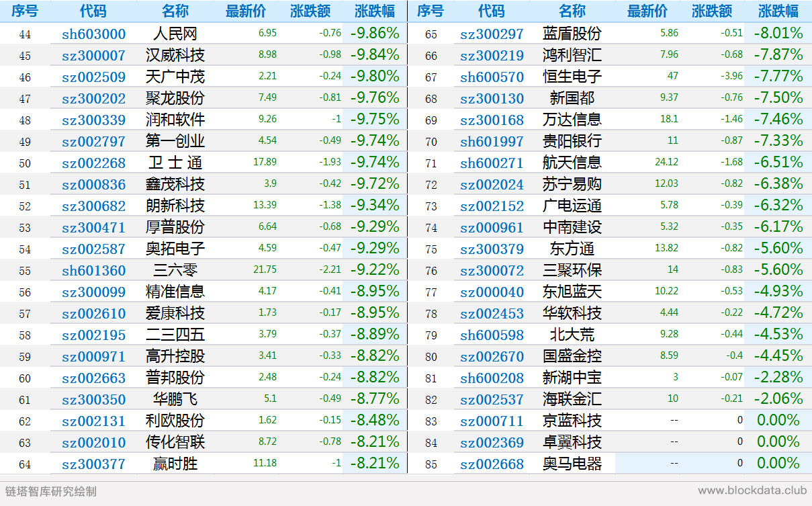Click code sz300377
This screenshot has width=812, height=506.
pos(94,464)
